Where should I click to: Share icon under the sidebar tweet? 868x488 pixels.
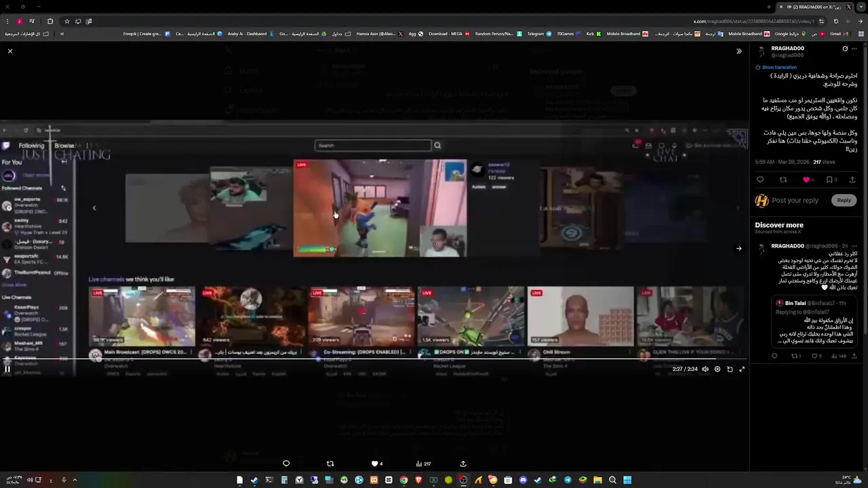coord(852,180)
